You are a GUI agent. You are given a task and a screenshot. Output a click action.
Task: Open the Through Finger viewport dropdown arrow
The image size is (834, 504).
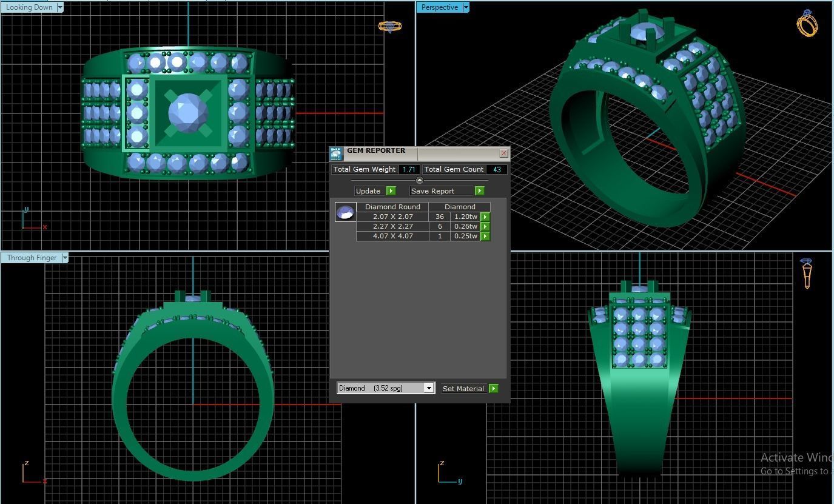[x=65, y=258]
